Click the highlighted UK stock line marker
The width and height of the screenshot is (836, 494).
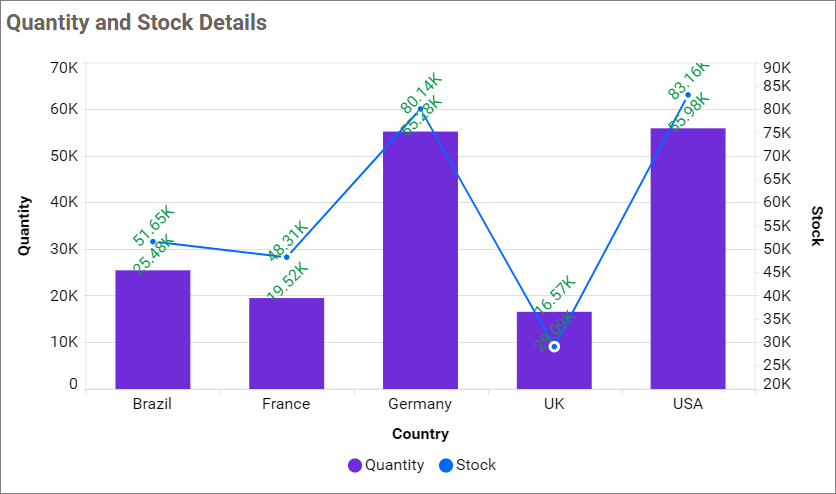tap(554, 346)
